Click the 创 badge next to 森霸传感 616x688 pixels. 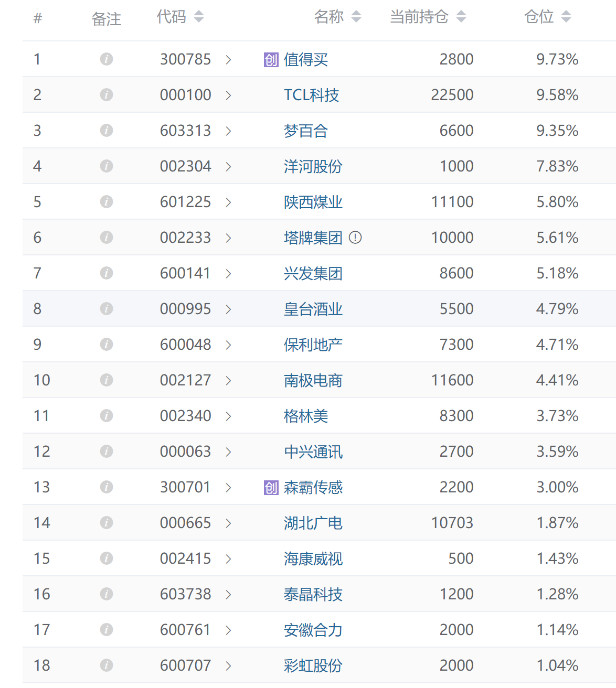tap(271, 488)
